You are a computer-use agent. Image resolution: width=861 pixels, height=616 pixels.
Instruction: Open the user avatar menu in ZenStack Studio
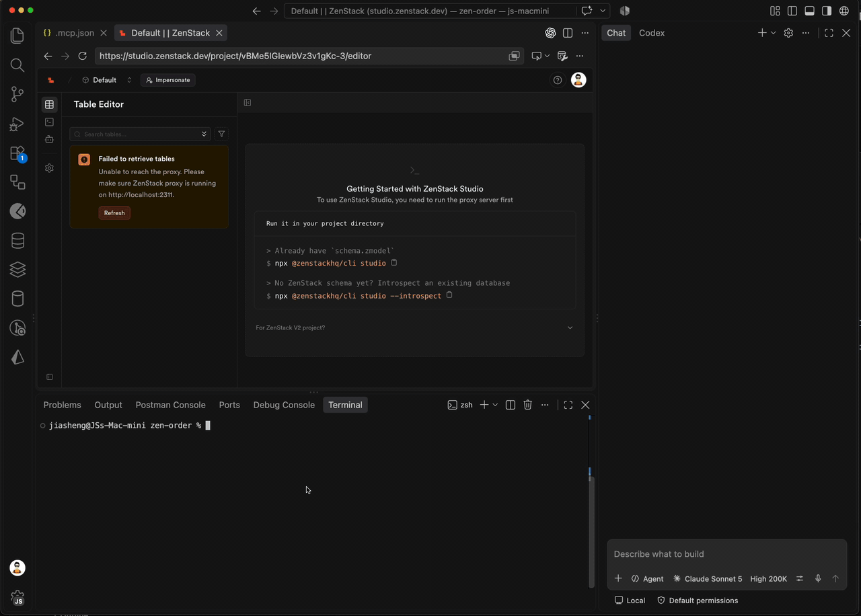[578, 80]
